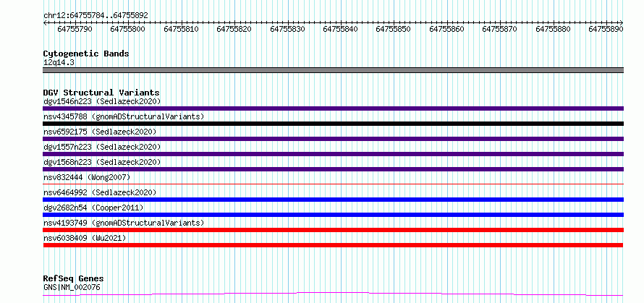Open variant dgv1557n223 (Sedlazeck2020) label
This screenshot has width=644, height=303.
point(102,147)
